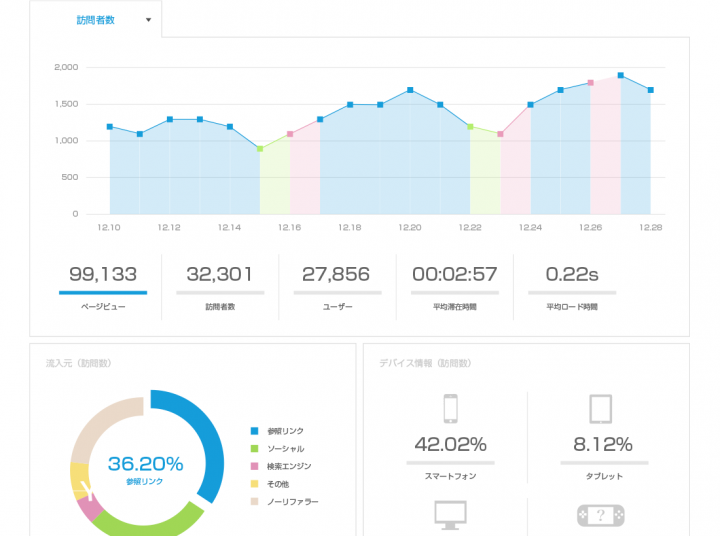720x536 pixels.
Task: Toggle 検索エンジン legend pink swatch
Action: (x=255, y=466)
